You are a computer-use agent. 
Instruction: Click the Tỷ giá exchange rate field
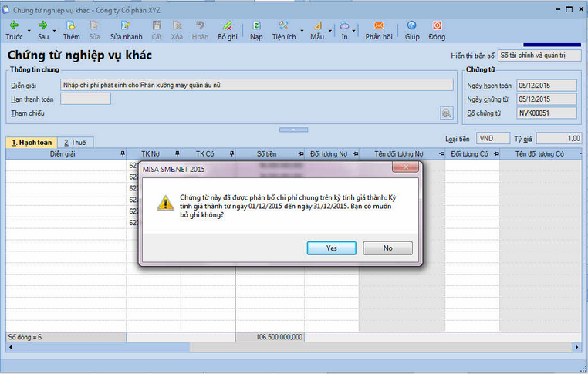pyautogui.click(x=559, y=138)
